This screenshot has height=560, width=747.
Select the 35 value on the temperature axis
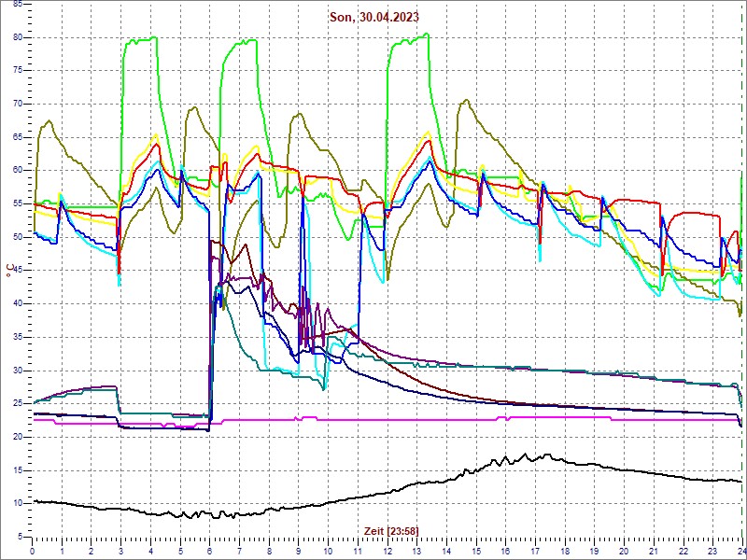click(x=16, y=337)
